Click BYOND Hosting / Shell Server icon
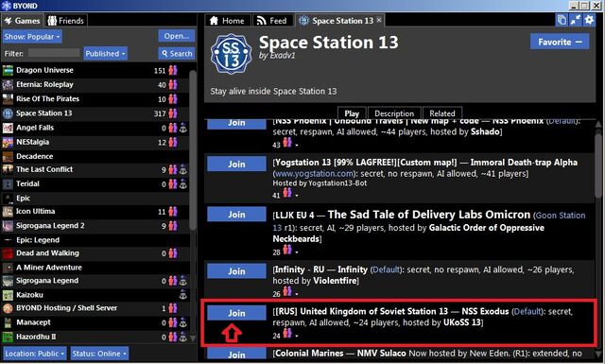Screen dimensions: 605x364 pyautogui.click(x=8, y=308)
